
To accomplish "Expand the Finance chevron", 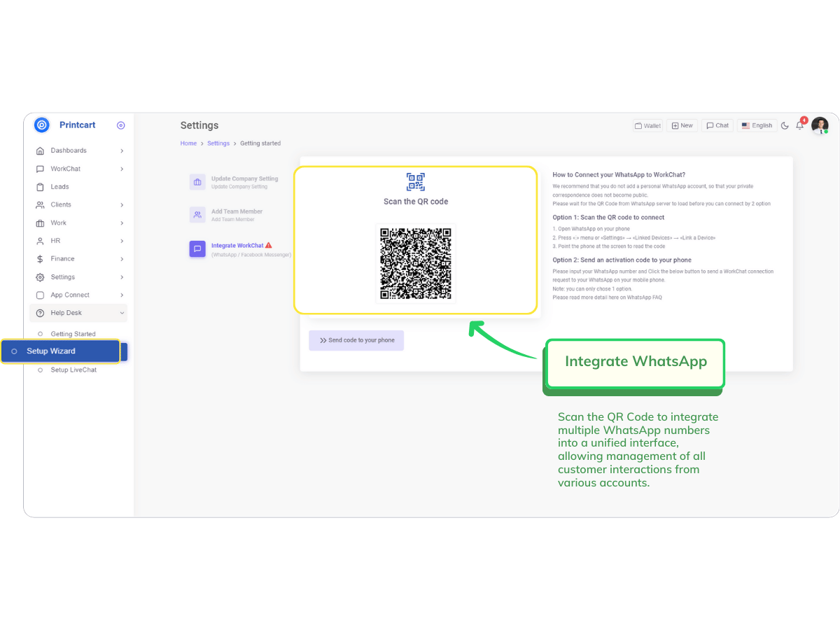I will click(122, 259).
